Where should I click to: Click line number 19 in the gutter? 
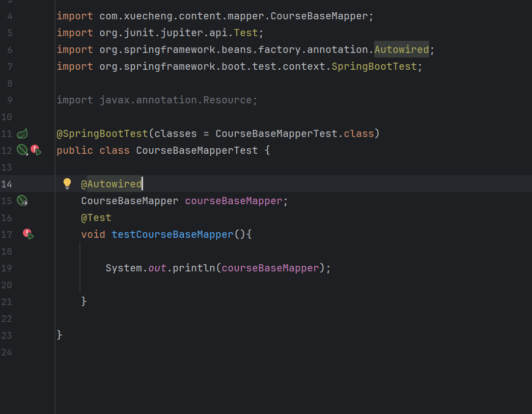click(7, 268)
